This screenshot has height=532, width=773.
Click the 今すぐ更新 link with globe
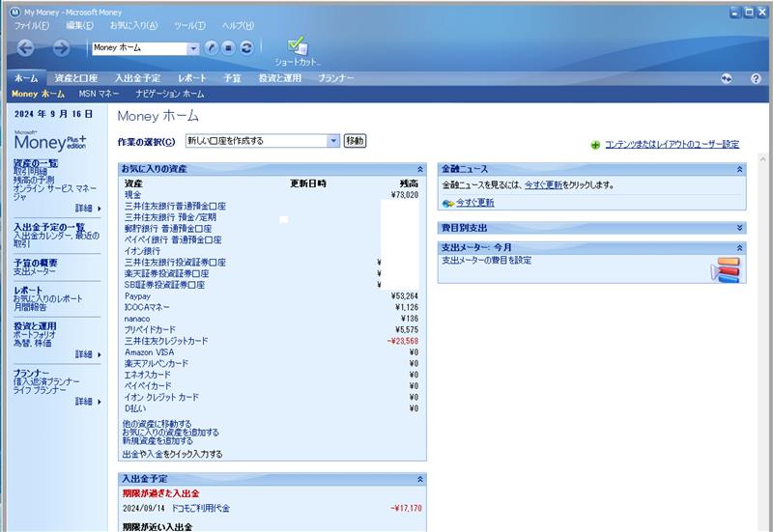point(475,203)
